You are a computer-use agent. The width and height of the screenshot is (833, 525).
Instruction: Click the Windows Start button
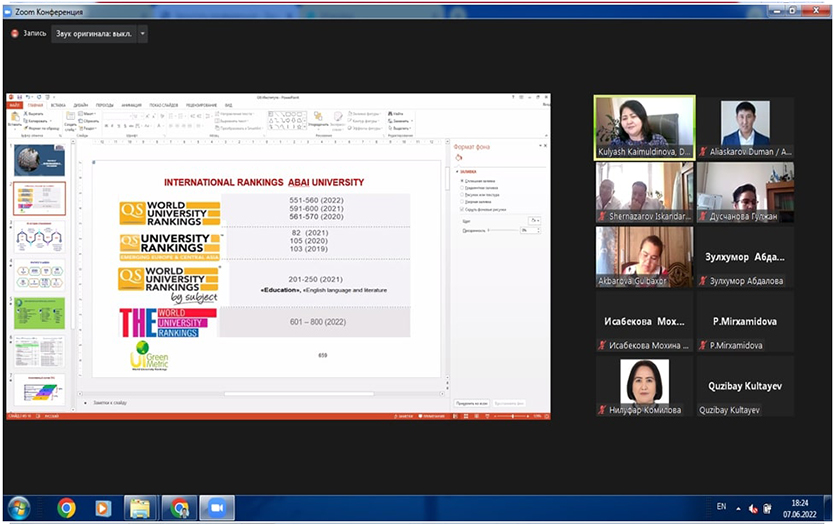point(18,508)
